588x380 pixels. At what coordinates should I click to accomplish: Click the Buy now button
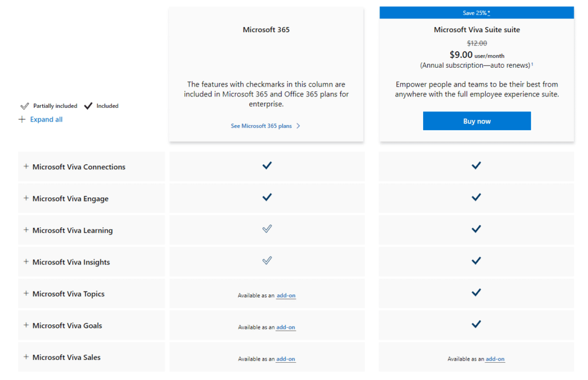(x=477, y=121)
